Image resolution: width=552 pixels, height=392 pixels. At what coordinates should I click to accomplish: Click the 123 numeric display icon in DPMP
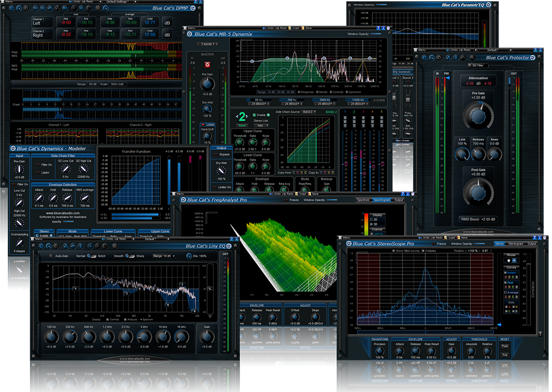35,8
